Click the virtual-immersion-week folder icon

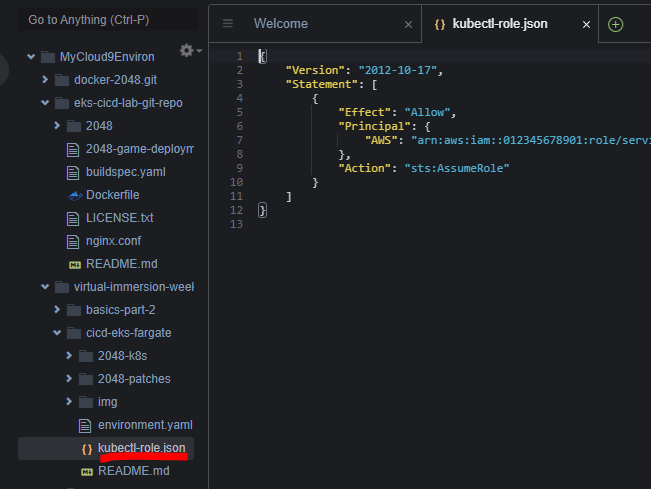[x=62, y=287]
